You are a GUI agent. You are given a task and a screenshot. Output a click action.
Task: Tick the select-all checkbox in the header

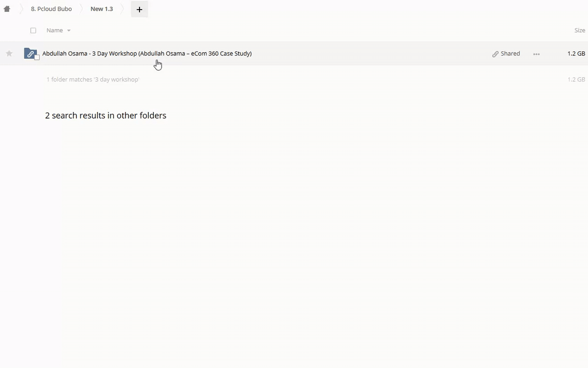(x=33, y=31)
